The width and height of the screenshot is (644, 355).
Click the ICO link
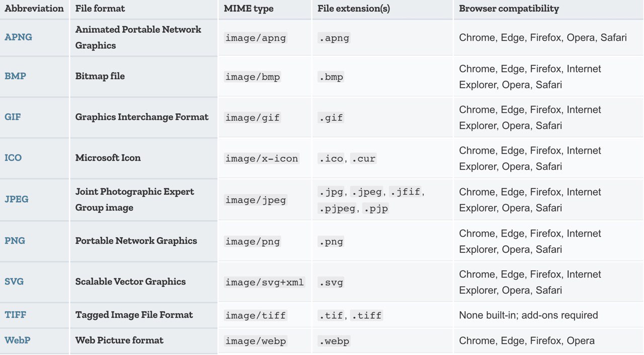pos(13,158)
